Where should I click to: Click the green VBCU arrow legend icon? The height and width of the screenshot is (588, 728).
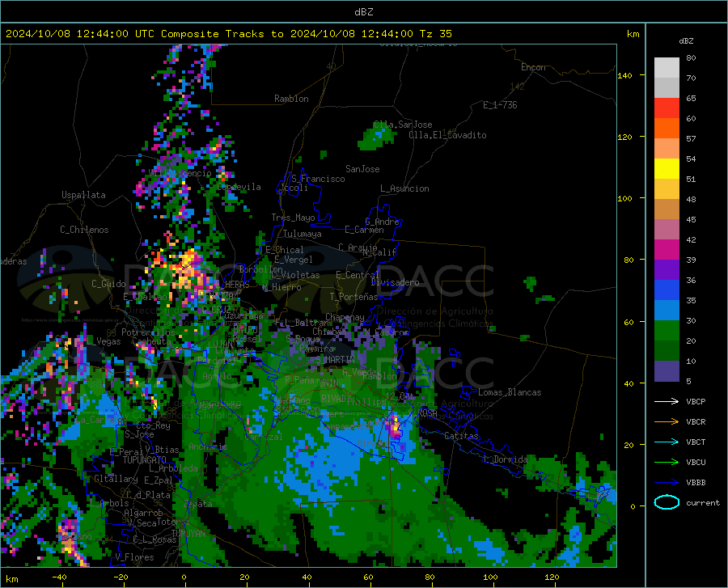tap(667, 463)
